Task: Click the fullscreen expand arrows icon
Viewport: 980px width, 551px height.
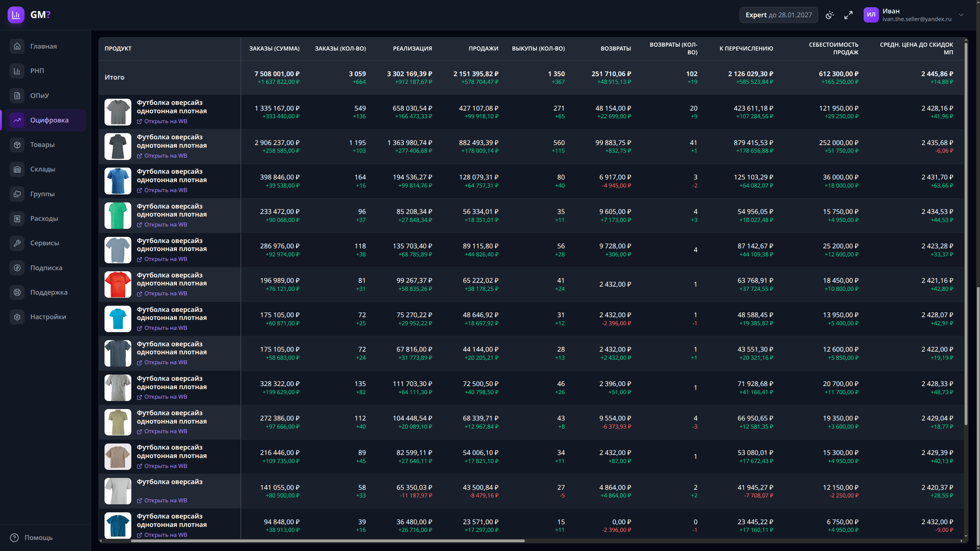Action: 848,15
